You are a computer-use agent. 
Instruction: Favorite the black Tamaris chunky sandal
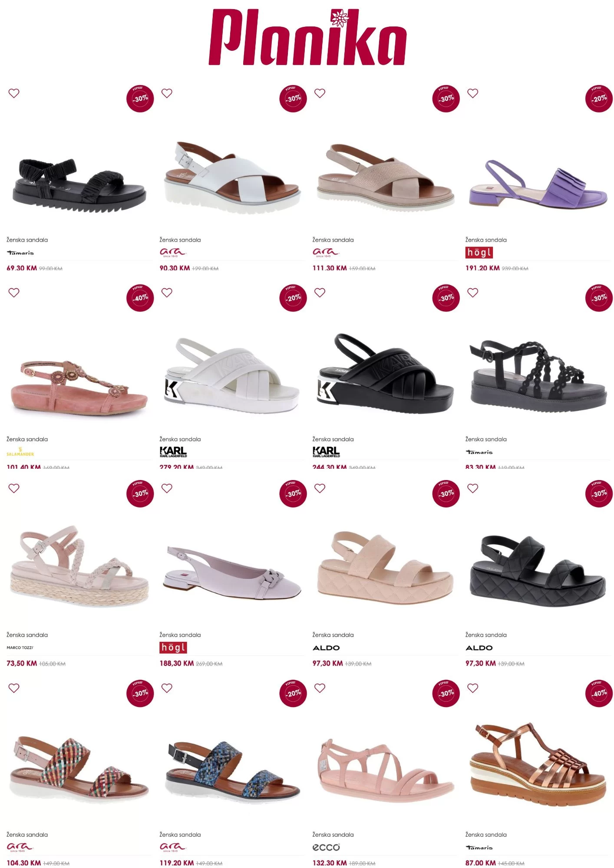point(14,93)
